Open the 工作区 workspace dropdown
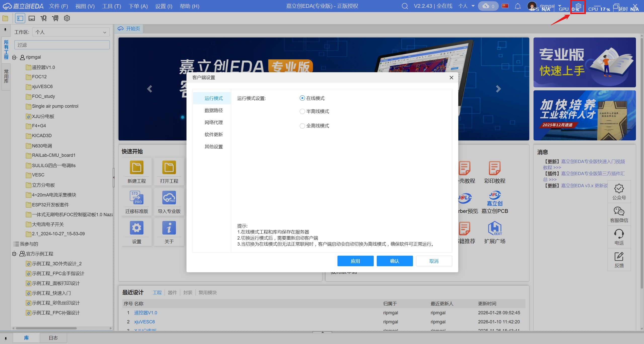 71,32
